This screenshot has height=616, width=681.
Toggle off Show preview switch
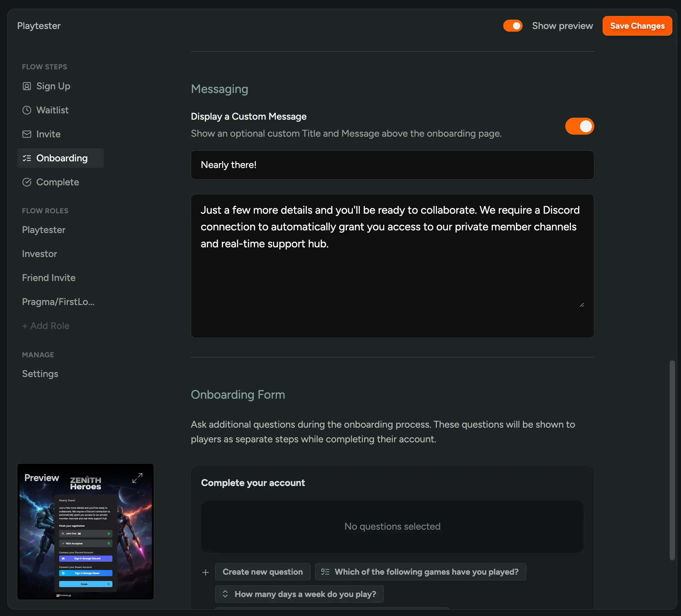click(x=513, y=26)
